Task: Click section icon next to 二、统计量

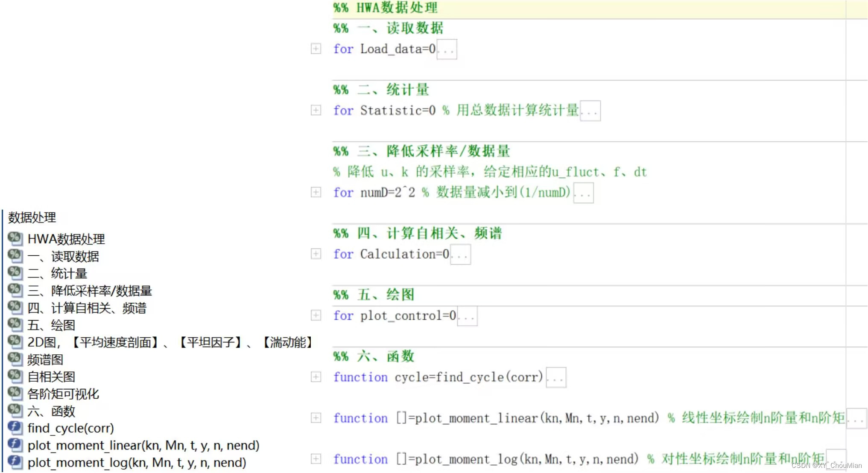Action: click(x=15, y=273)
